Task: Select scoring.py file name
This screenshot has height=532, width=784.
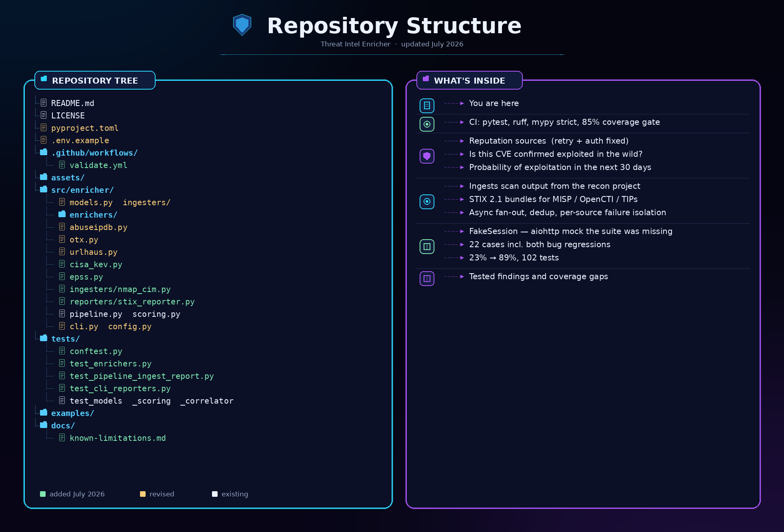Action: [156, 314]
